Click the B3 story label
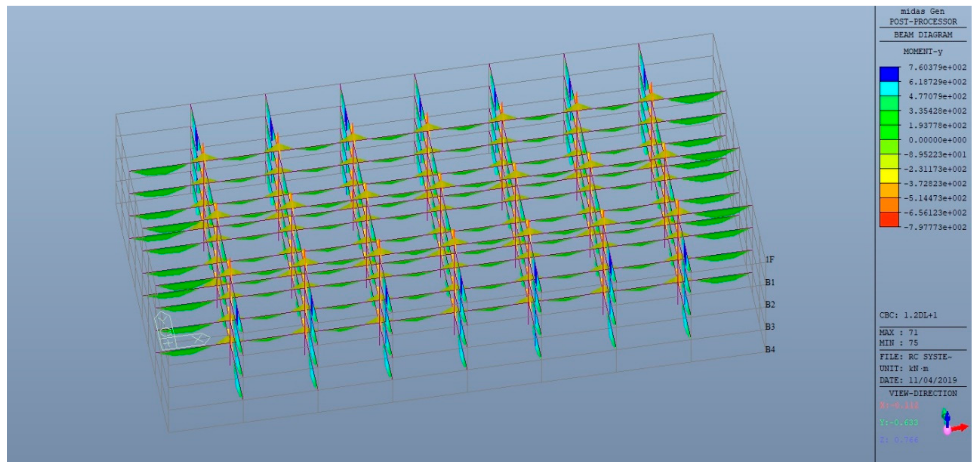This screenshot has height=468, width=980. click(770, 327)
